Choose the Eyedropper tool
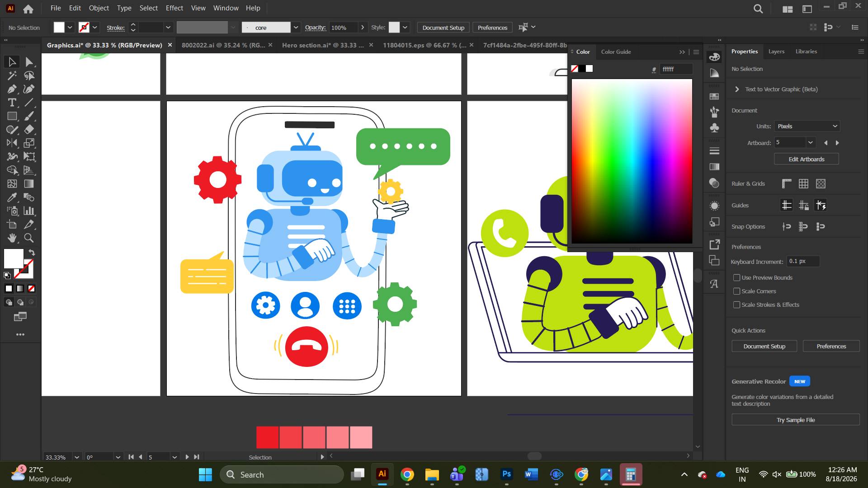 [12, 197]
